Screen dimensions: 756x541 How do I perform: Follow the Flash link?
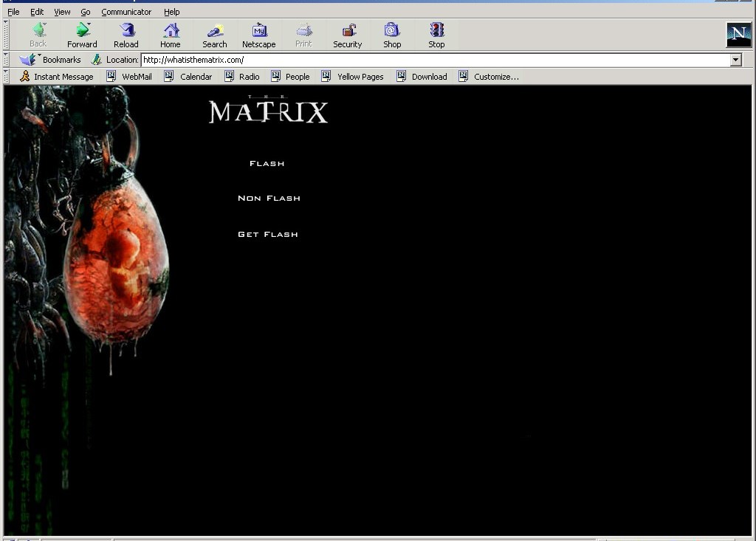pos(267,163)
